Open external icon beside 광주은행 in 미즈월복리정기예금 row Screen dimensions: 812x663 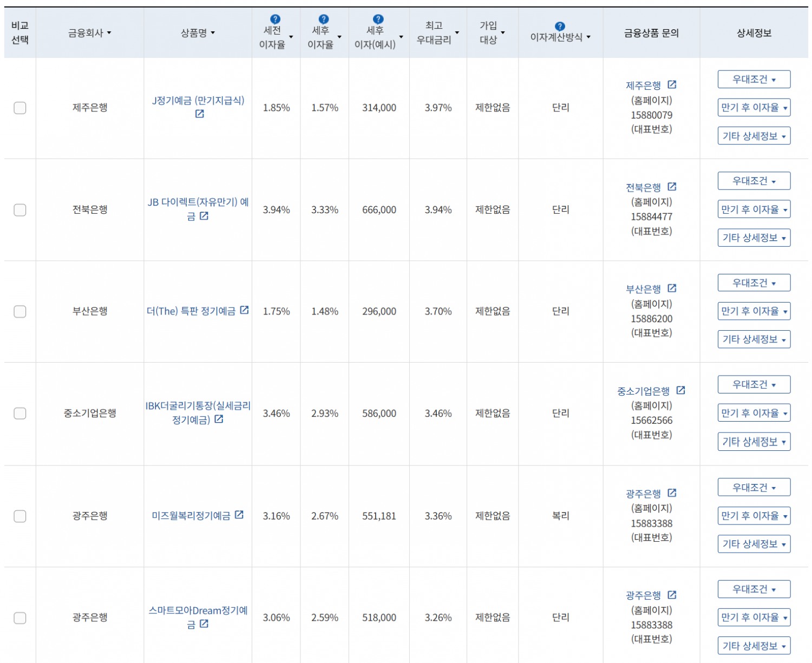coord(672,493)
